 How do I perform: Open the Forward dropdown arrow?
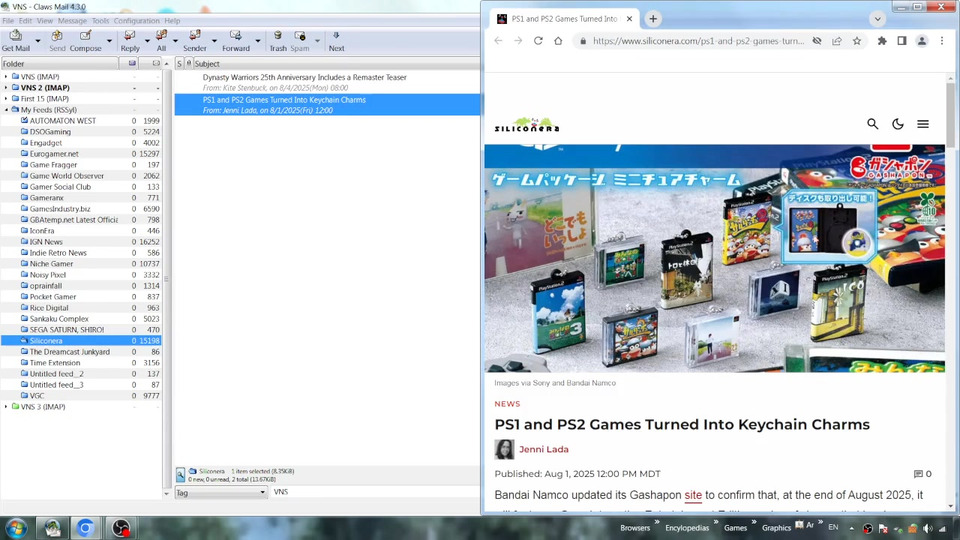click(257, 41)
